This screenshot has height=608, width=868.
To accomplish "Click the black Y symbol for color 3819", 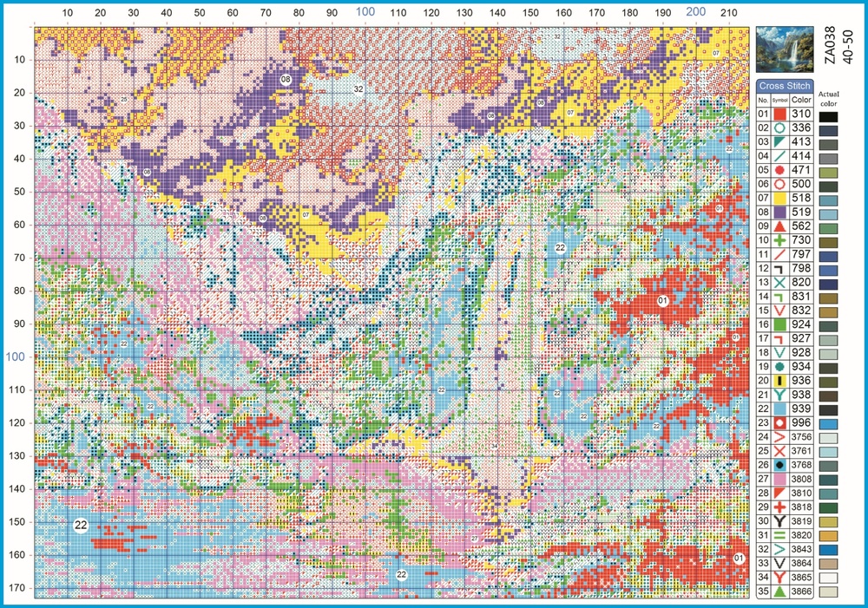I will [x=779, y=521].
